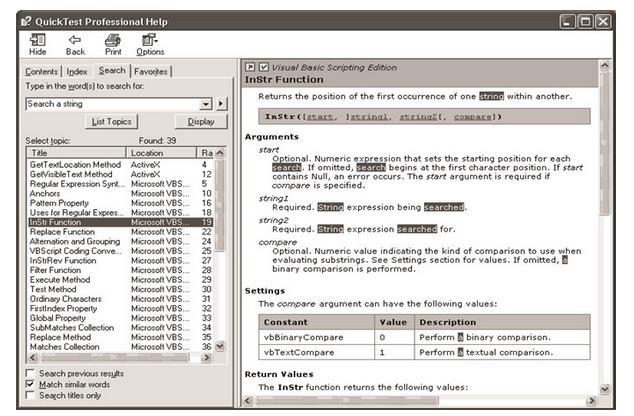Image resolution: width=634 pixels, height=416 pixels.
Task: Click content pane horizontal scrollbar thumb
Action: (347, 400)
